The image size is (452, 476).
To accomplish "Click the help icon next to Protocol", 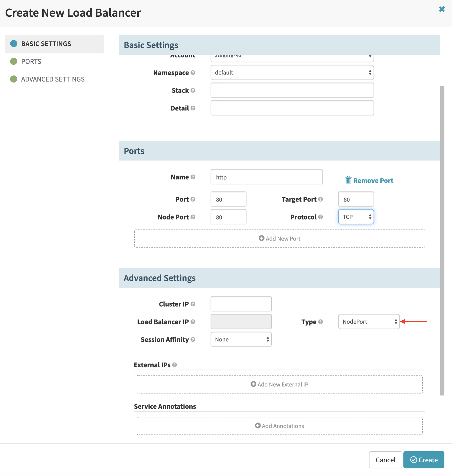I will (321, 217).
